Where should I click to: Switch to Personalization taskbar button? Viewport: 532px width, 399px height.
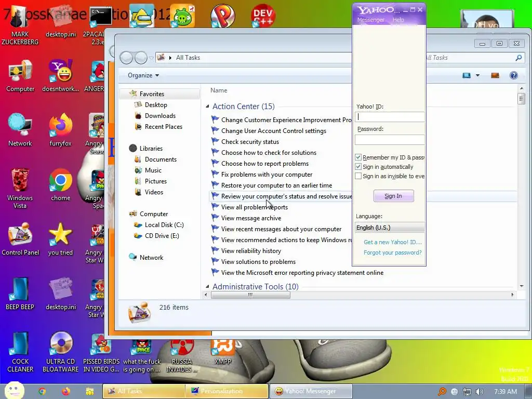coord(227,391)
